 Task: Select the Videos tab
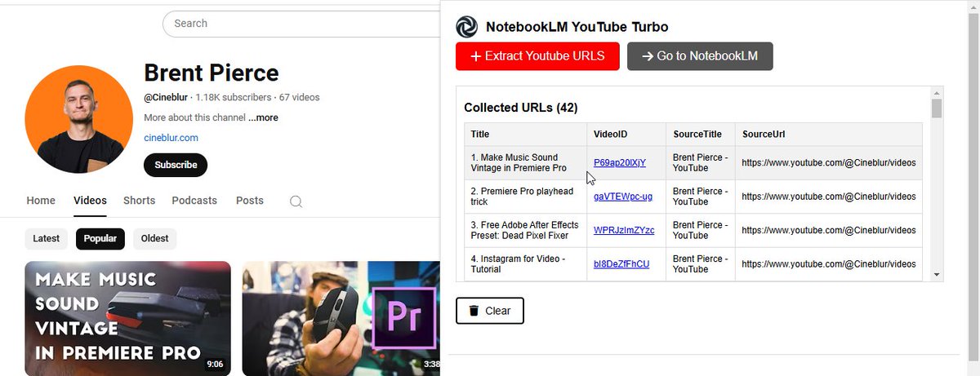point(90,201)
